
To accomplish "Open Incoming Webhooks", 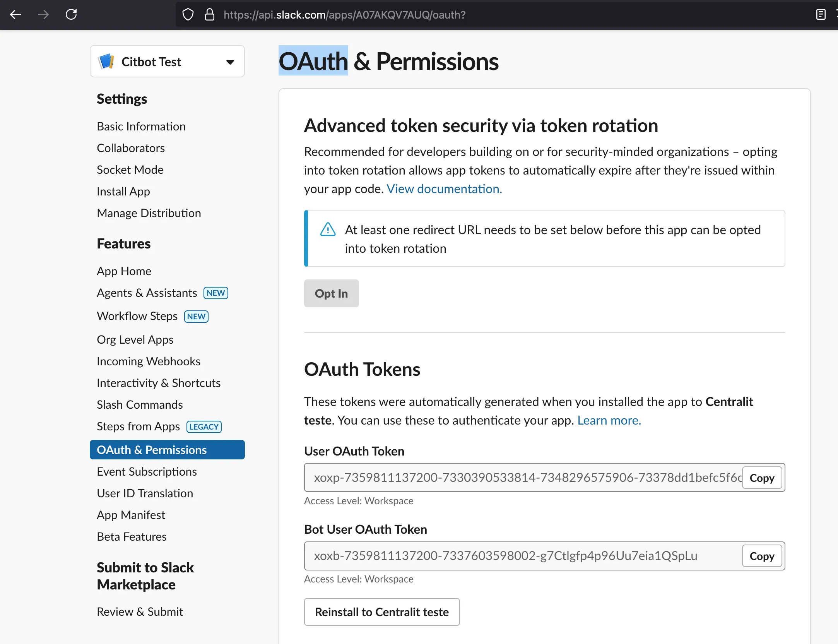I will (x=149, y=361).
